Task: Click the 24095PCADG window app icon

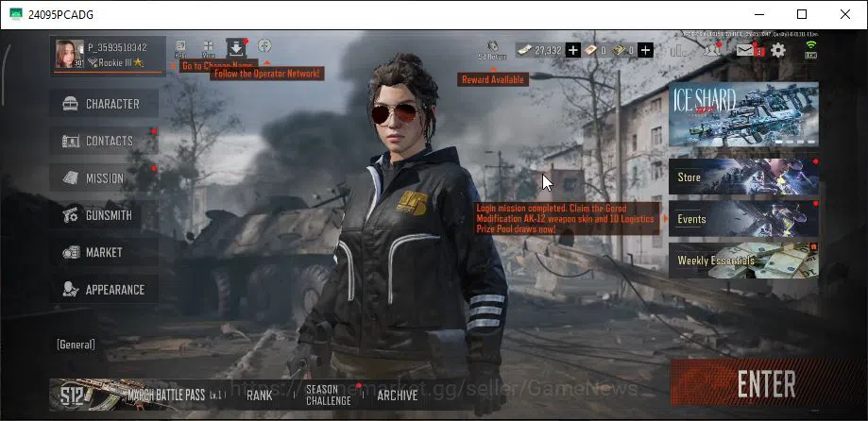Action: pos(16,14)
